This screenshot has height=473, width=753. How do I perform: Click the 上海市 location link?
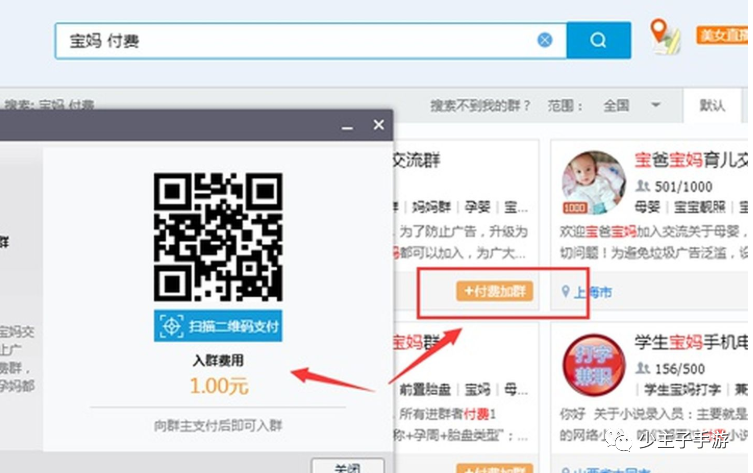click(594, 291)
